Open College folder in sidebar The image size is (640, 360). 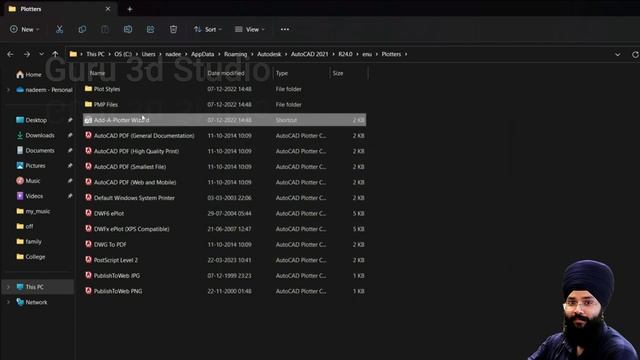[x=31, y=257]
